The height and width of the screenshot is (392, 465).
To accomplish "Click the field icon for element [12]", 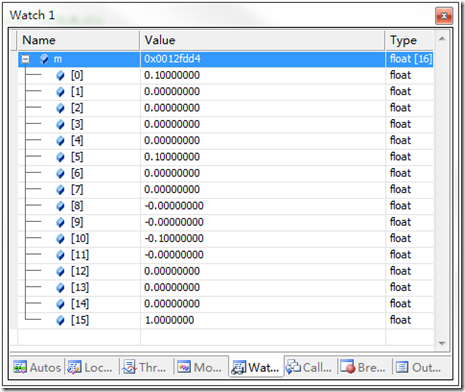I will click(x=60, y=272).
